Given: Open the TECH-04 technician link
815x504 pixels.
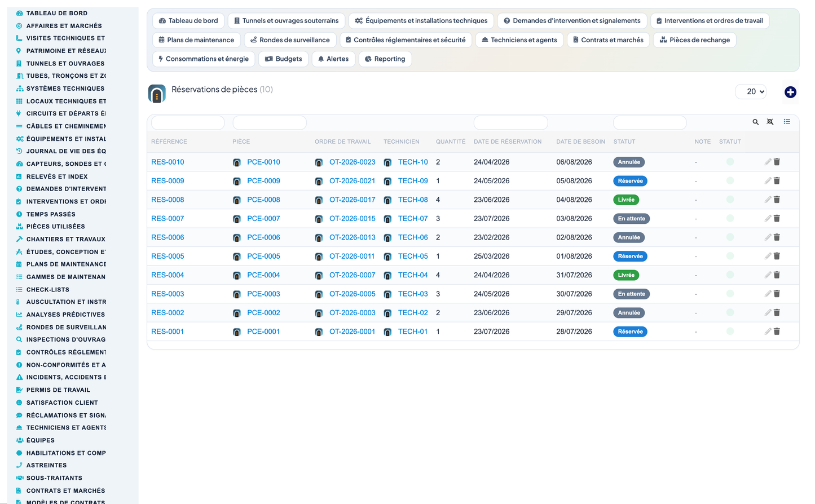Looking at the screenshot, I should pos(413,275).
